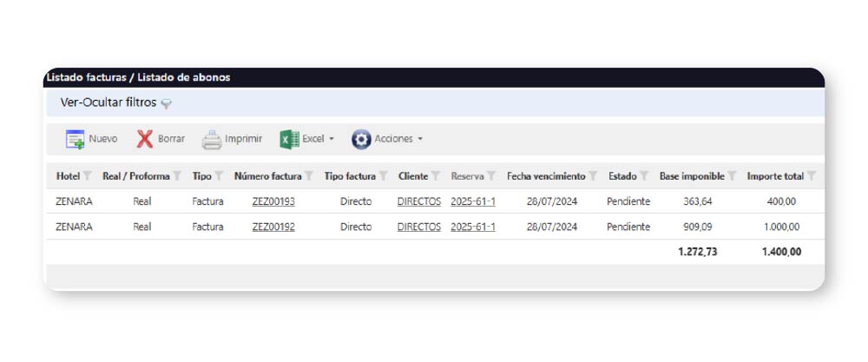Click the red Borrar X icon
868x362 pixels.
point(144,139)
